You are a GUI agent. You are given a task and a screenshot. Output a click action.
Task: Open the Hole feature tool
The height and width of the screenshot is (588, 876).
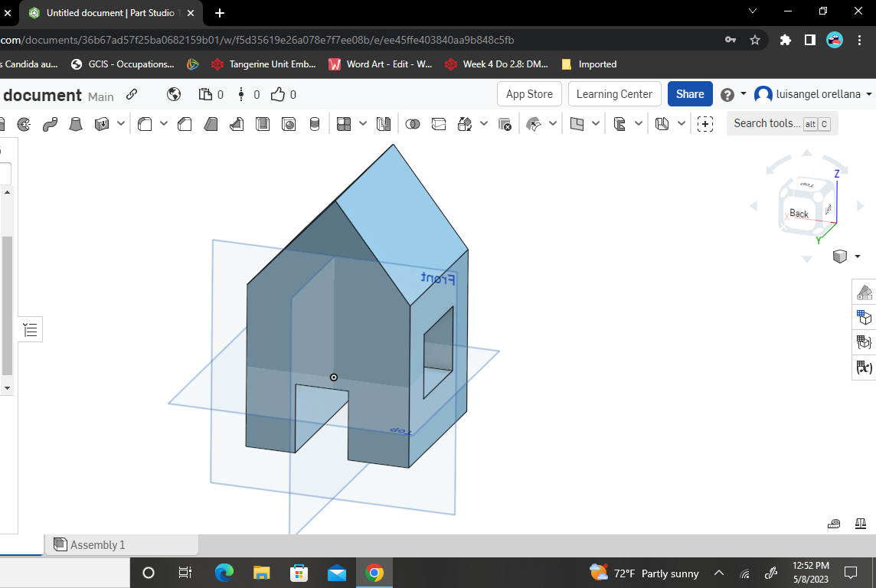[289, 123]
